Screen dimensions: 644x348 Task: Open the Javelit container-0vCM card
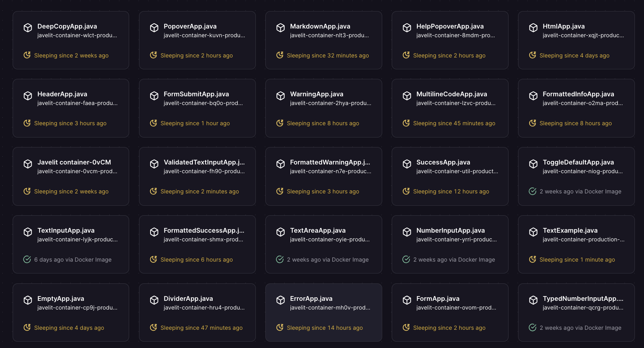(70, 176)
